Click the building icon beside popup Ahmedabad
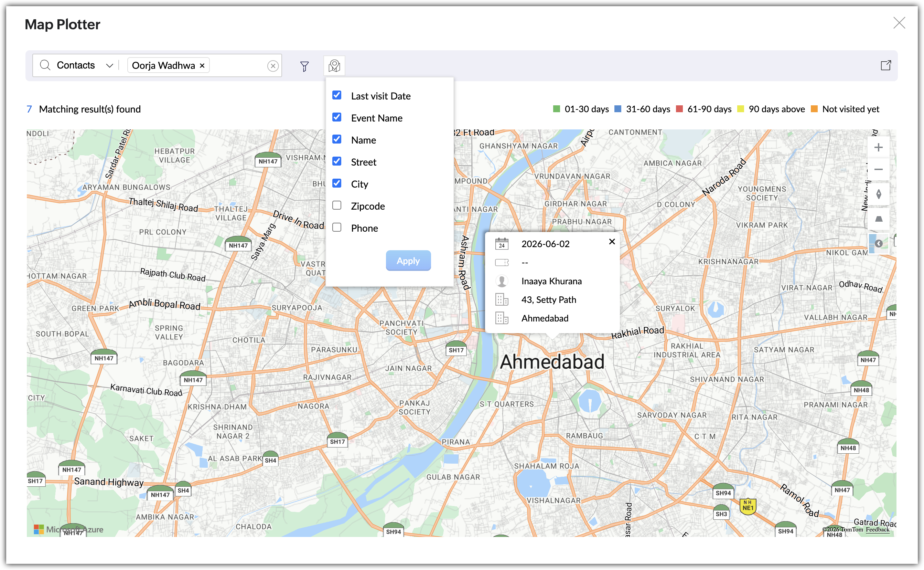Image resolution: width=924 pixels, height=570 pixels. [x=501, y=318]
